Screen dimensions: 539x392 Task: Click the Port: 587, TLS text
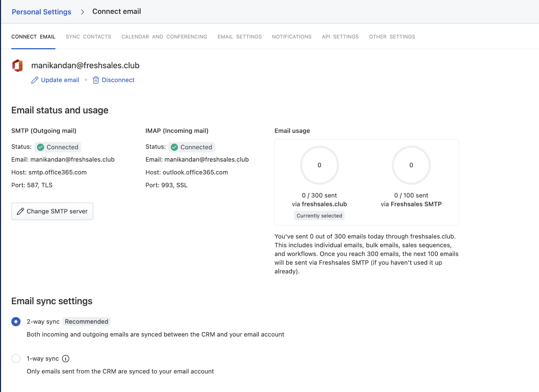(32, 185)
